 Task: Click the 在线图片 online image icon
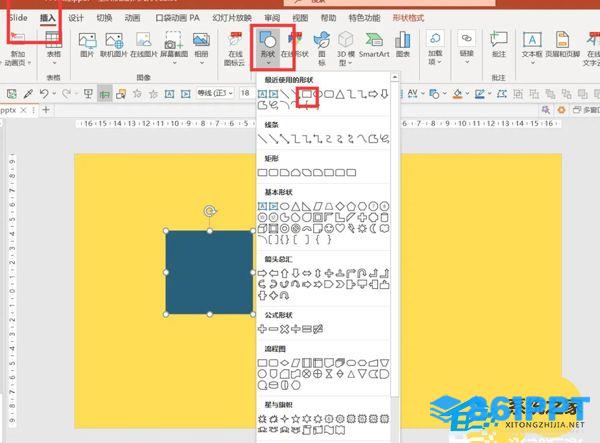pyautogui.click(x=143, y=45)
